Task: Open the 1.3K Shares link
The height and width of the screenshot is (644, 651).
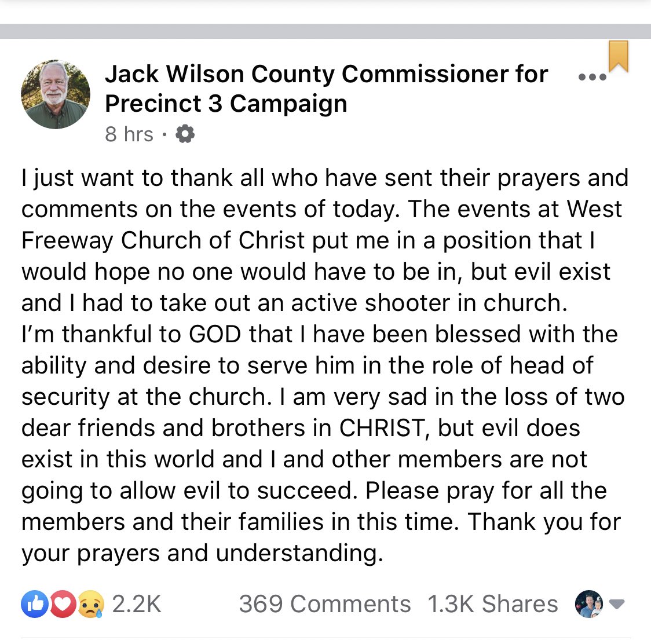Action: click(x=493, y=603)
